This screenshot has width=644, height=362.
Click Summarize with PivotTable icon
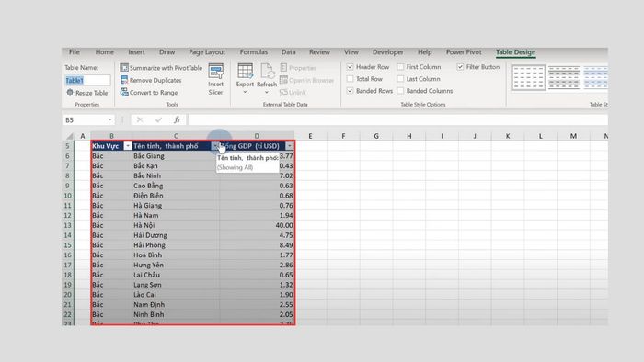pyautogui.click(x=124, y=68)
